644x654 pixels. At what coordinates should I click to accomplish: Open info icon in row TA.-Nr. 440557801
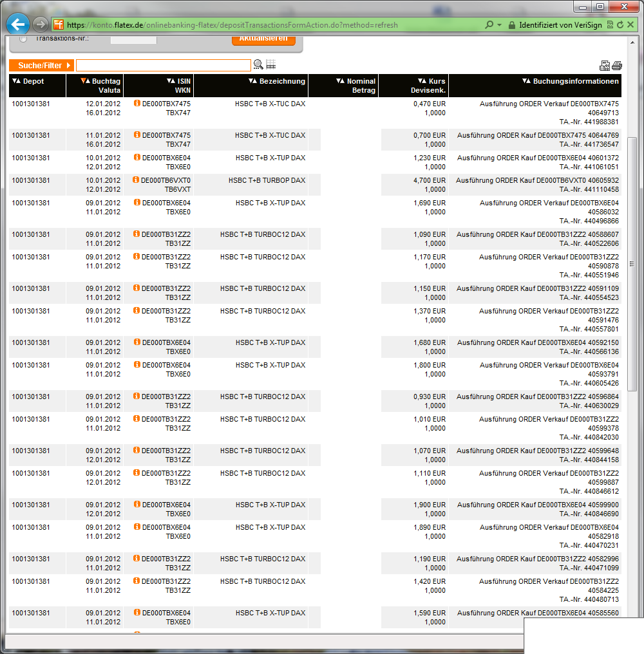[137, 310]
